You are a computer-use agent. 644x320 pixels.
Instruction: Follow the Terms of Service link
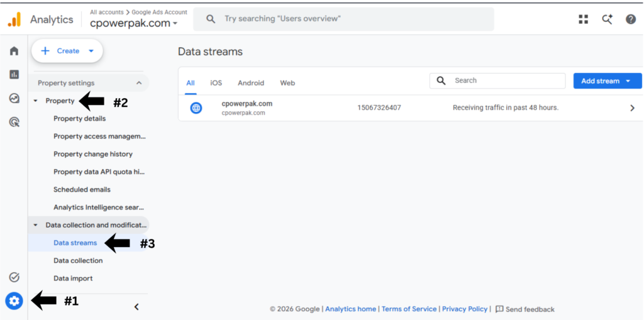click(x=409, y=309)
